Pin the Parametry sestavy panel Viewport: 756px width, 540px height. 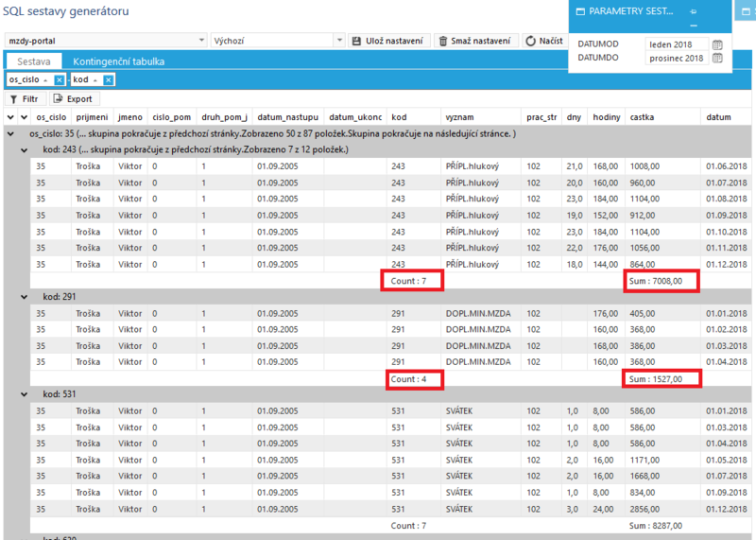(694, 11)
